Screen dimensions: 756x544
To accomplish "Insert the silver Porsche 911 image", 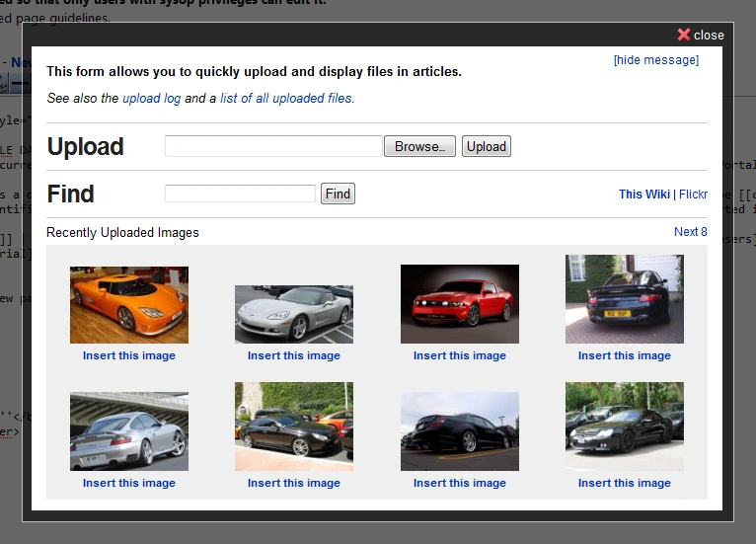I will coord(129,483).
